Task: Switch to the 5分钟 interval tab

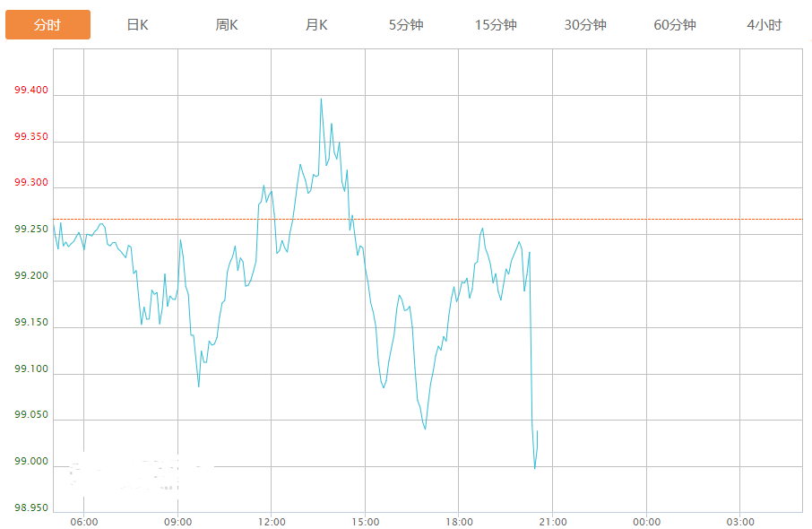Action: 406,25
